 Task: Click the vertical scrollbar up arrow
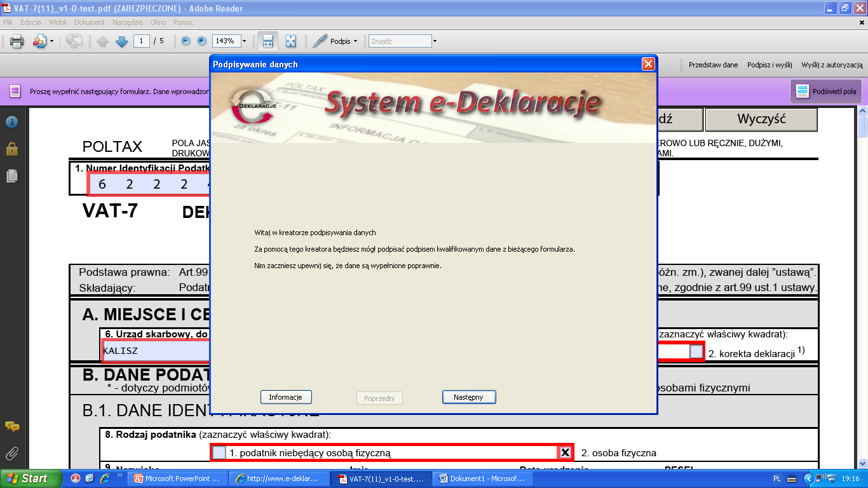click(862, 111)
